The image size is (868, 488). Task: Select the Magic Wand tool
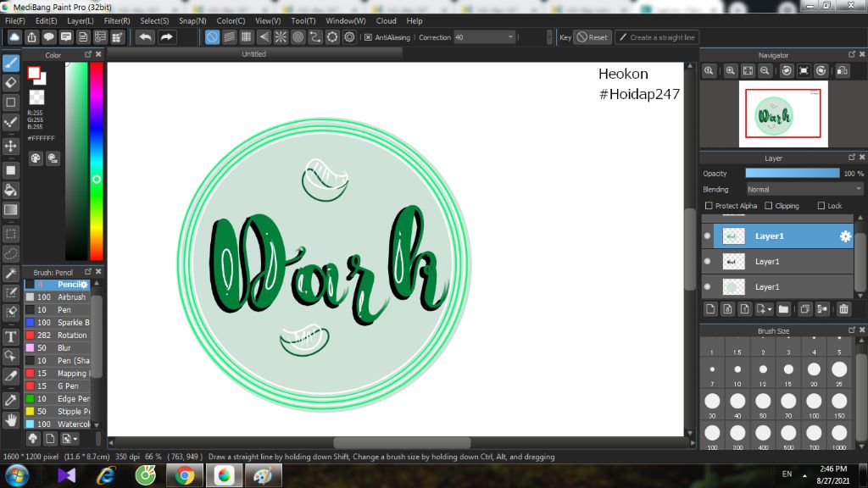click(x=10, y=274)
